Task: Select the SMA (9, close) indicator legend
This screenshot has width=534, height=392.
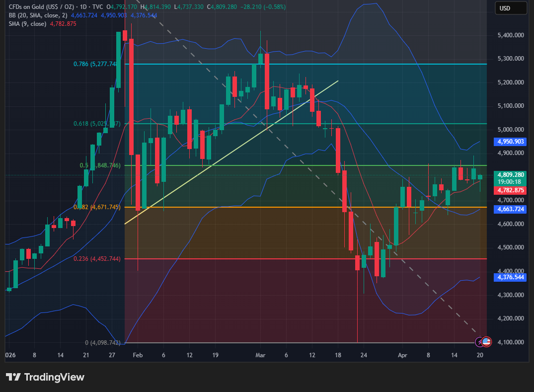Action: (x=27, y=24)
